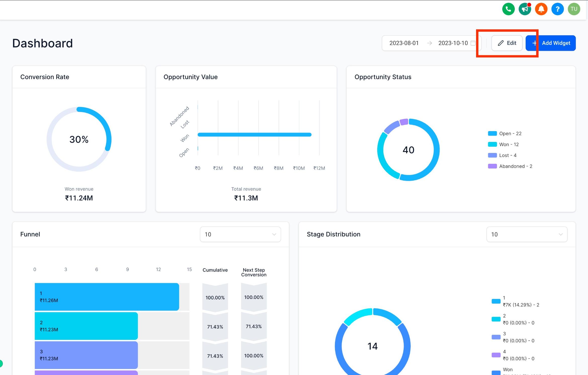Toggle the Lost - 4 legend entry
588x375 pixels.
pyautogui.click(x=502, y=155)
